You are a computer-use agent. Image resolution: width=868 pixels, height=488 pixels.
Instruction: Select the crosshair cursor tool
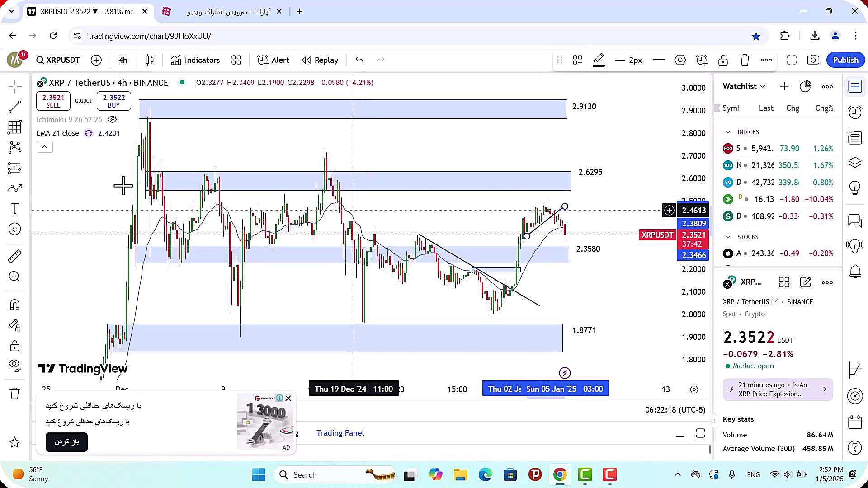[x=14, y=86]
